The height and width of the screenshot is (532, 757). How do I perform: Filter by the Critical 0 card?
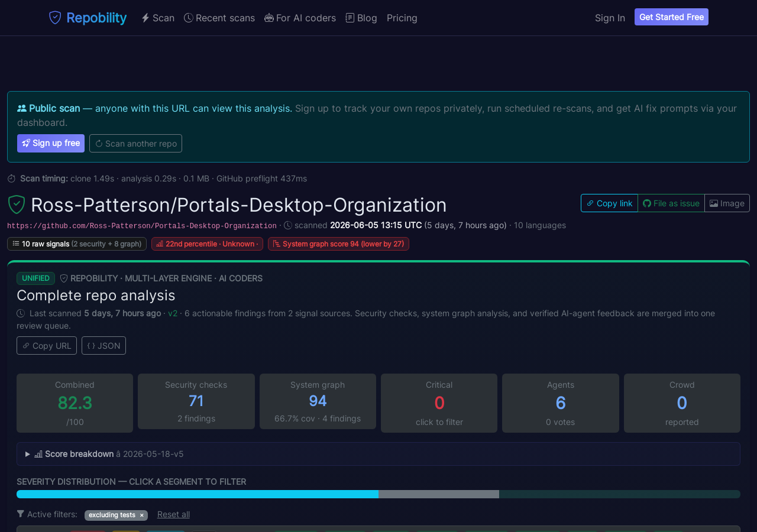(x=439, y=403)
